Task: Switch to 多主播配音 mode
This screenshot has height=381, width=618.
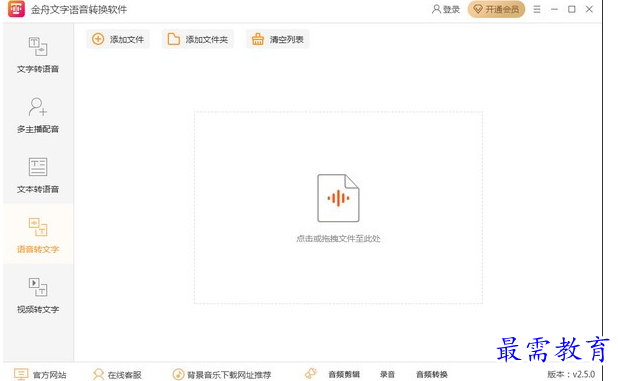Action: (x=38, y=115)
